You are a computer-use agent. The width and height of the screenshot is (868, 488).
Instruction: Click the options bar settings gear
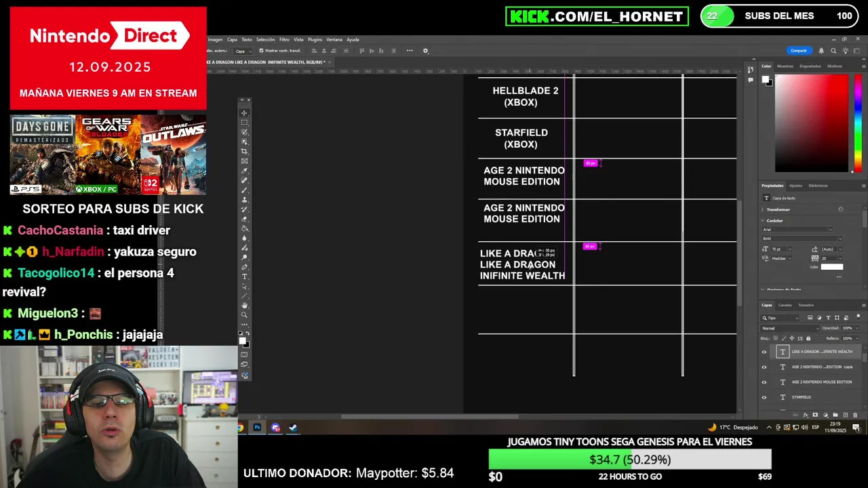coord(426,51)
